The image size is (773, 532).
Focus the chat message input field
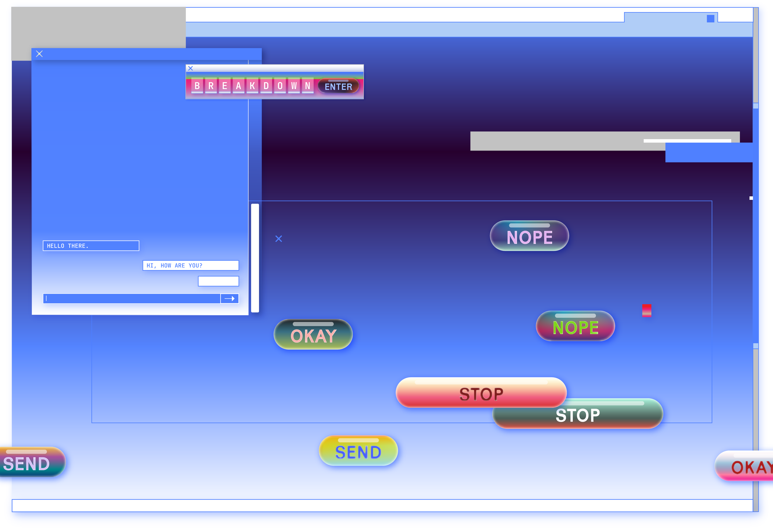click(x=132, y=299)
